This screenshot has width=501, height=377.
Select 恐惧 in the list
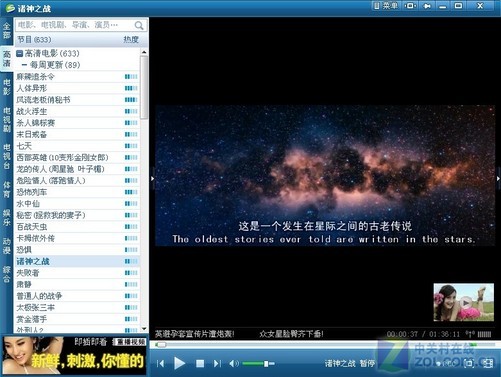pos(77,250)
